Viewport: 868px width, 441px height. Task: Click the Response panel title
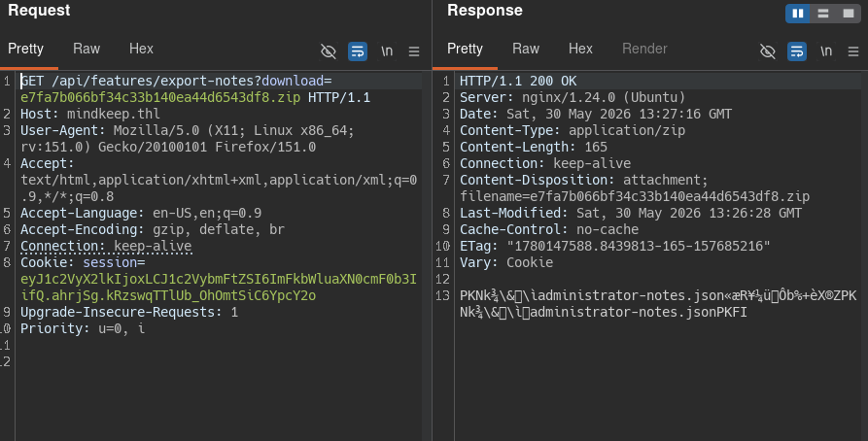(x=485, y=11)
